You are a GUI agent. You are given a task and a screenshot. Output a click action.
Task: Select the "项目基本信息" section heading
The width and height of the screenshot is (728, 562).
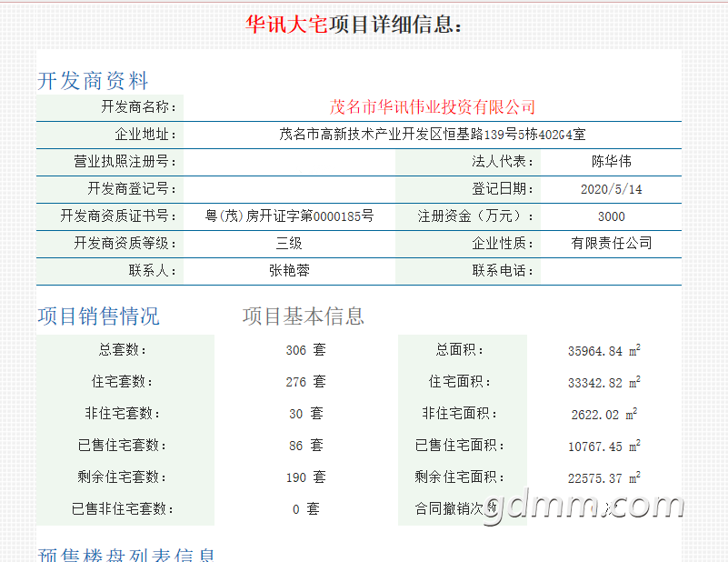304,316
